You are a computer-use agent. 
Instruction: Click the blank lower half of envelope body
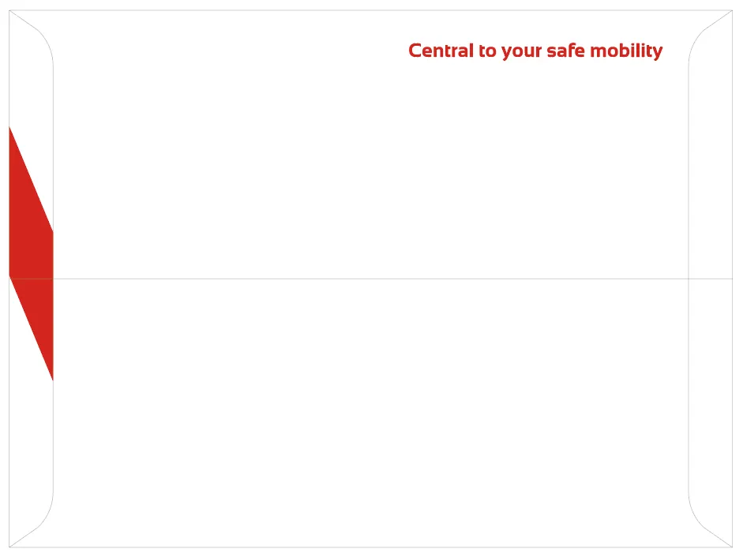point(371,411)
